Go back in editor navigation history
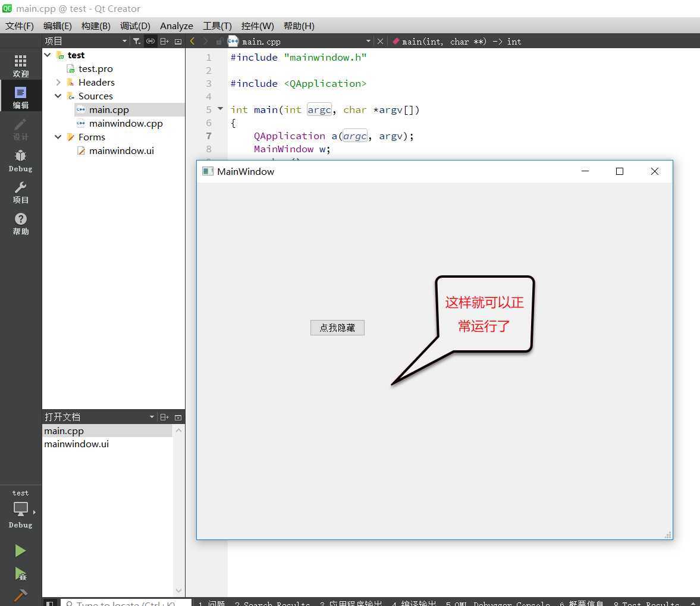This screenshot has height=606, width=700. [193, 42]
